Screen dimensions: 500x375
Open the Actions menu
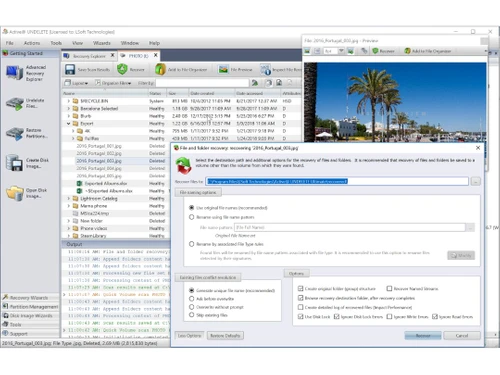tap(32, 43)
